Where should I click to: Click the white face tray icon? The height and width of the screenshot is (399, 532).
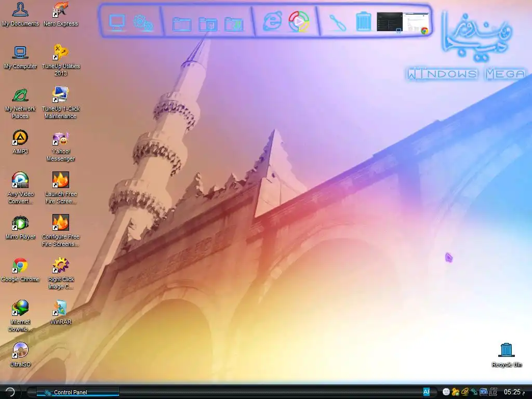(x=446, y=392)
